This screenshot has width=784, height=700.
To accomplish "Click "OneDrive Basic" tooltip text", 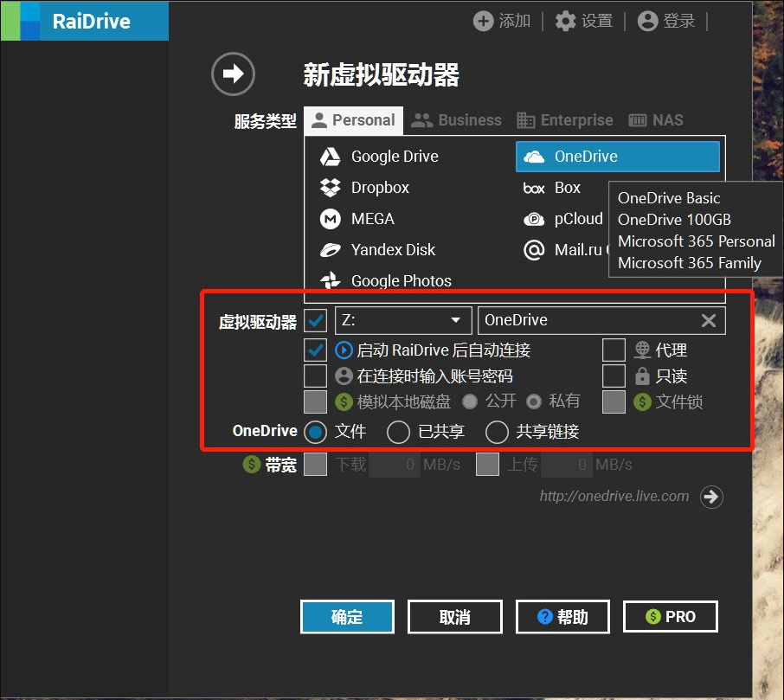I will pyautogui.click(x=669, y=198).
